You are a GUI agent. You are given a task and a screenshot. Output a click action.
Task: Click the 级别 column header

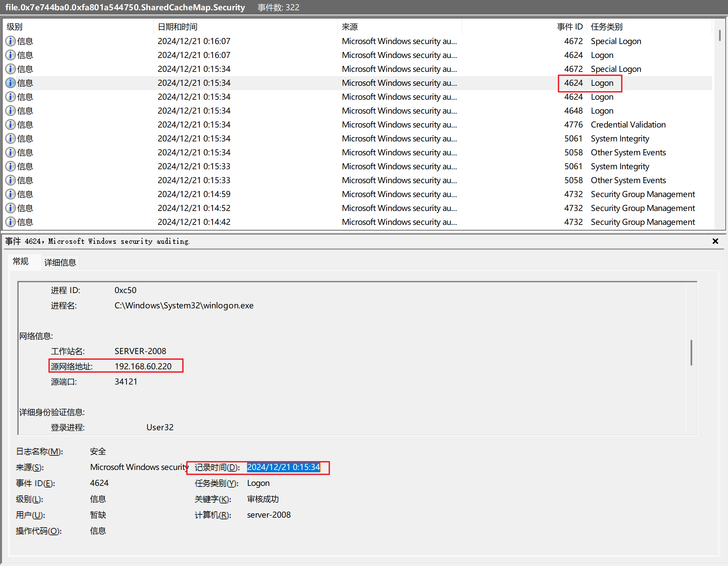[x=15, y=27]
